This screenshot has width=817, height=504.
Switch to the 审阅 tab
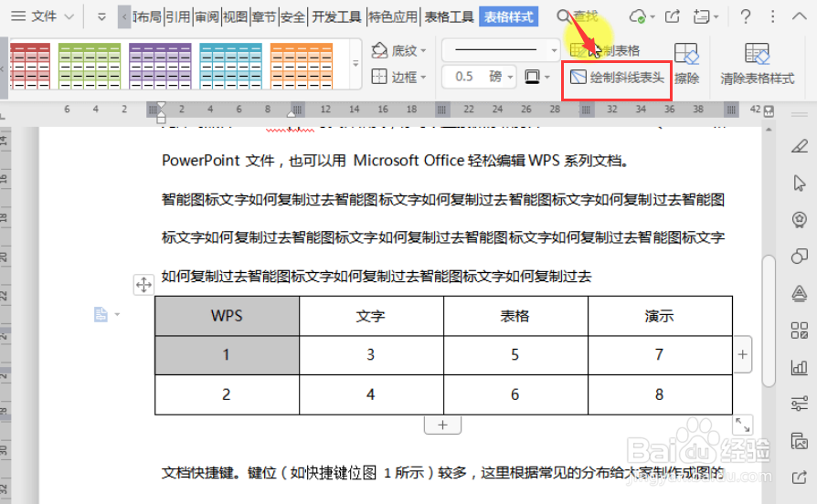[x=207, y=17]
